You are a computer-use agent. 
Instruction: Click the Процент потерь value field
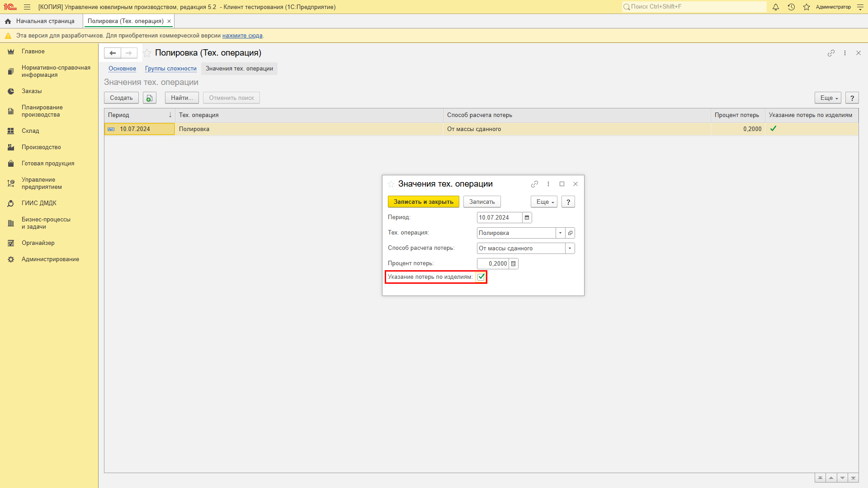tap(493, 263)
